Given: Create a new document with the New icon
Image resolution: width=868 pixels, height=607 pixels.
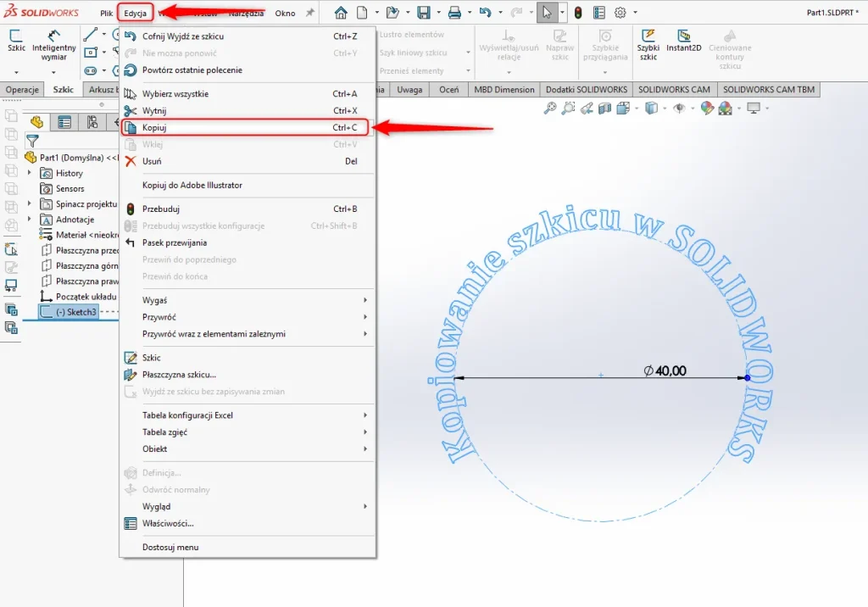Looking at the screenshot, I should pyautogui.click(x=361, y=13).
